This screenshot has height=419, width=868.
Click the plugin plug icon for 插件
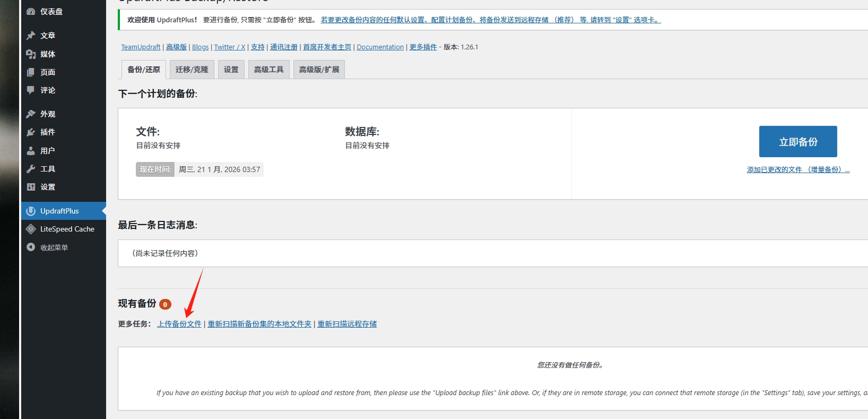coord(31,132)
